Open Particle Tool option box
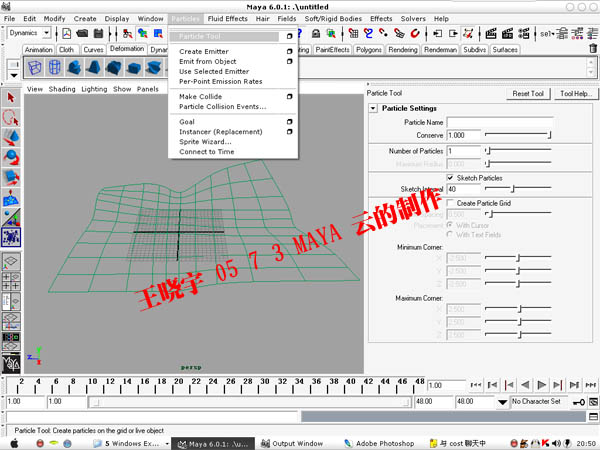The width and height of the screenshot is (600, 450). 289,36
